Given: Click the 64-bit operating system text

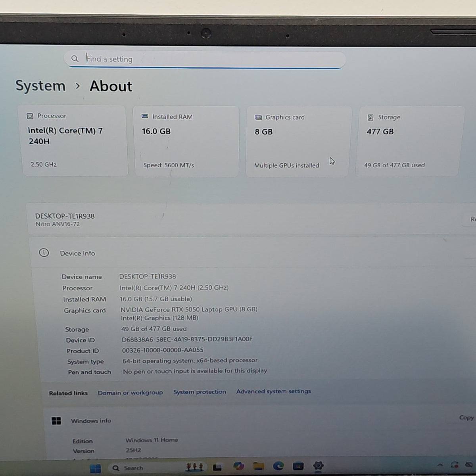Looking at the screenshot, I should point(190,361).
